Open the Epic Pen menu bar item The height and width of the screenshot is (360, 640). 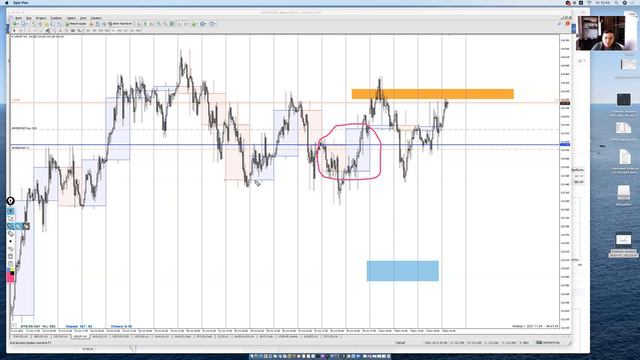tap(20, 3)
